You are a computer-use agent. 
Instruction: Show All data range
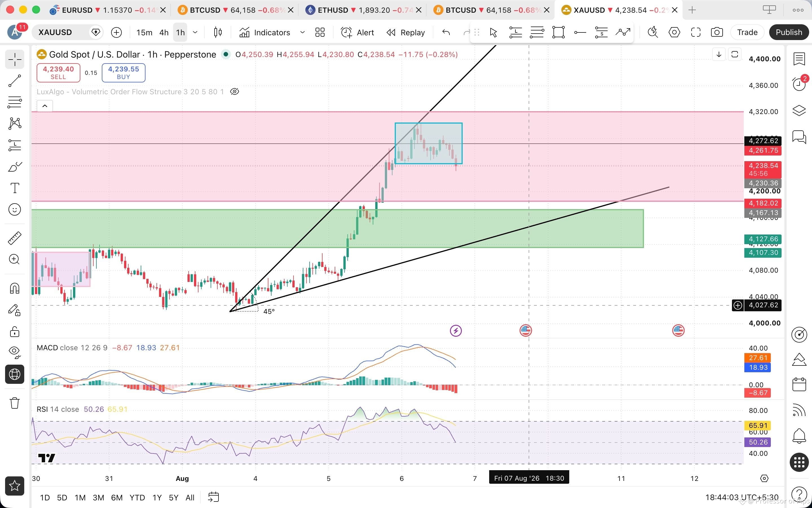pos(190,498)
